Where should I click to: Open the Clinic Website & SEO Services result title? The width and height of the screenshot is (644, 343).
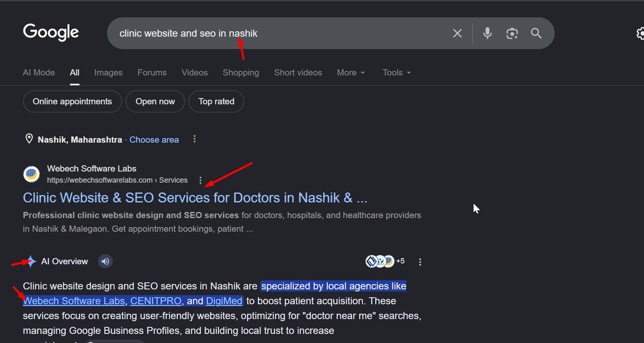pyautogui.click(x=195, y=198)
